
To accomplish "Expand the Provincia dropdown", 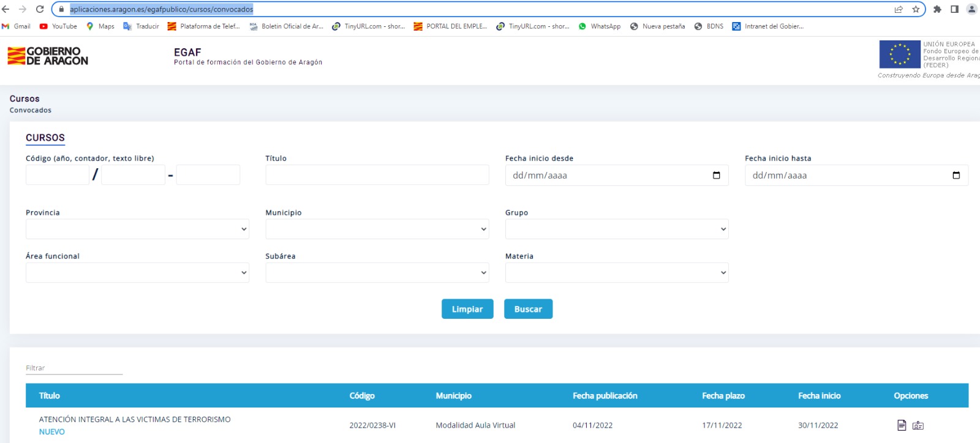I will pyautogui.click(x=137, y=229).
